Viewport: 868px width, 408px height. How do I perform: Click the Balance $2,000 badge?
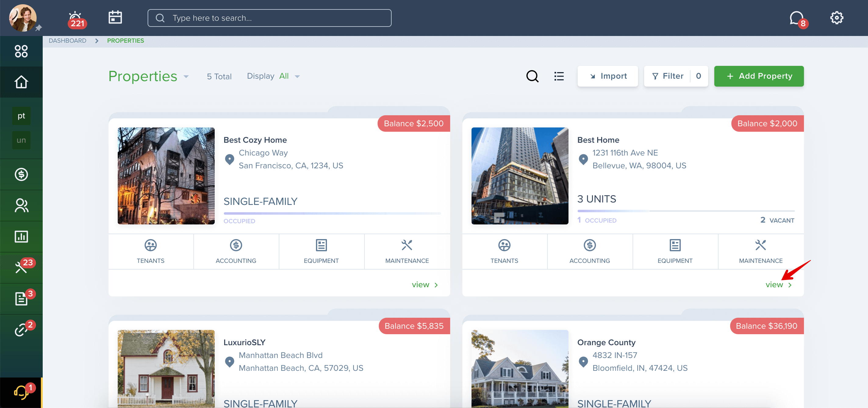coord(768,123)
